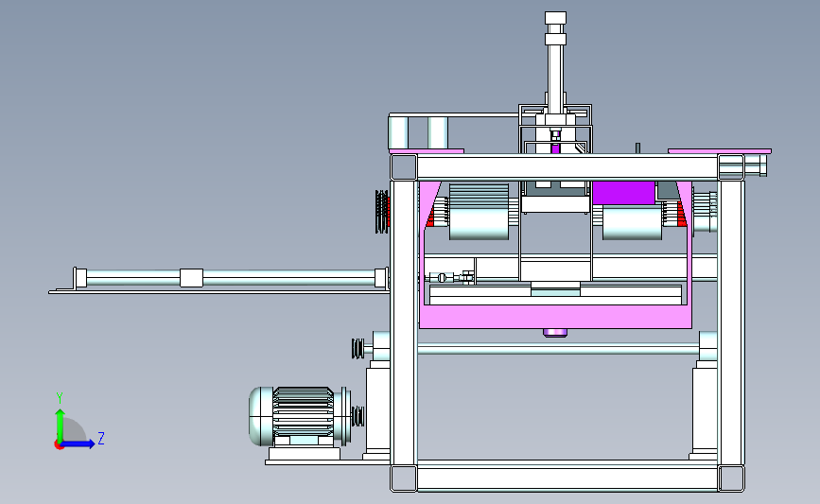Select the lower horizontal drive shaft inside the frame

pos(558,348)
